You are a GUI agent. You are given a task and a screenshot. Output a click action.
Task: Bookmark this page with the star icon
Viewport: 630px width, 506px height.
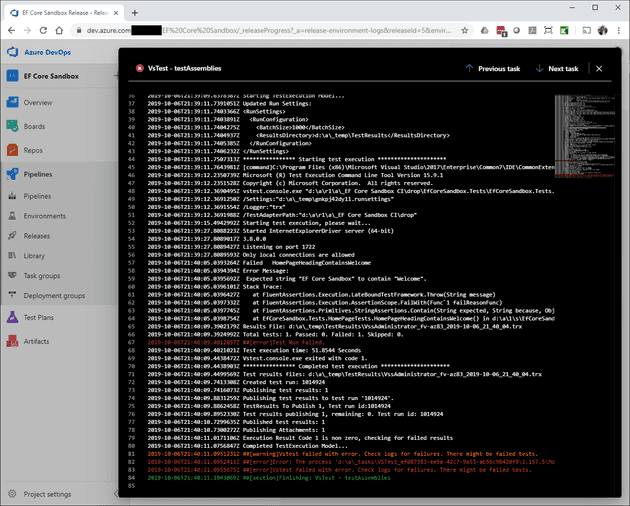pyautogui.click(x=464, y=31)
